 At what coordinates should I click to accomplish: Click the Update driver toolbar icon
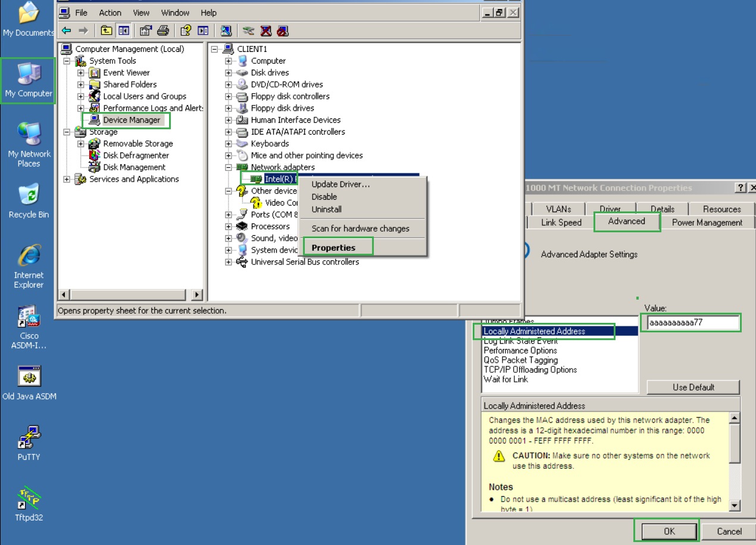[x=249, y=30]
